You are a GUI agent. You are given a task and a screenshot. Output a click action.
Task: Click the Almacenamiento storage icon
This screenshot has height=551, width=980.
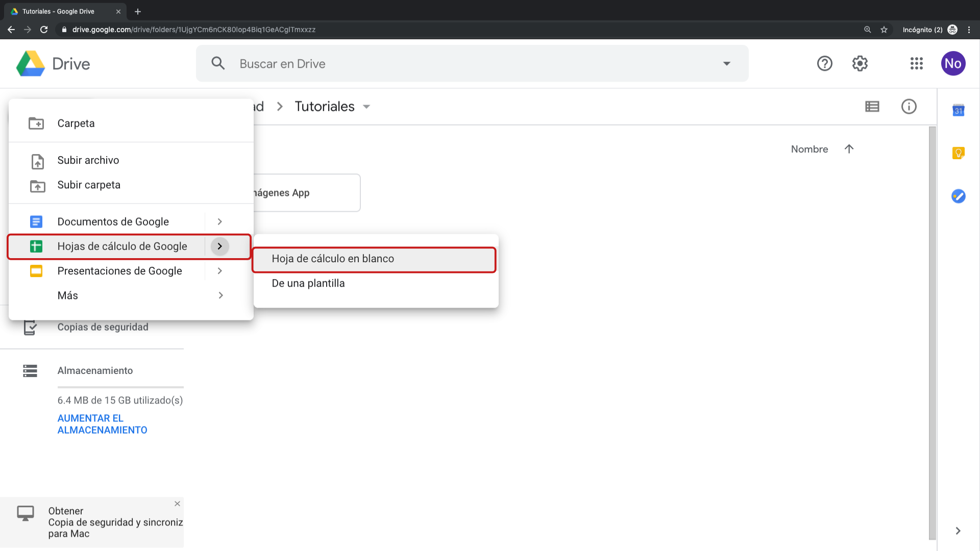coord(30,371)
